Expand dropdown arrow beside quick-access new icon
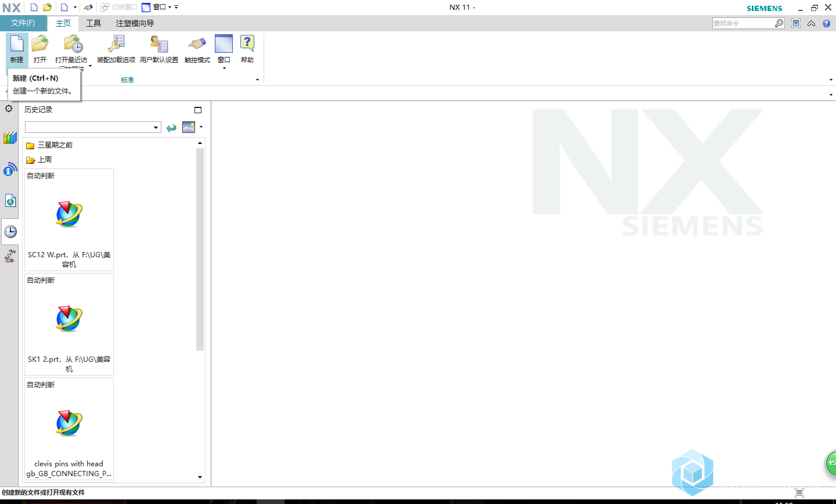This screenshot has height=504, width=836. (x=75, y=8)
